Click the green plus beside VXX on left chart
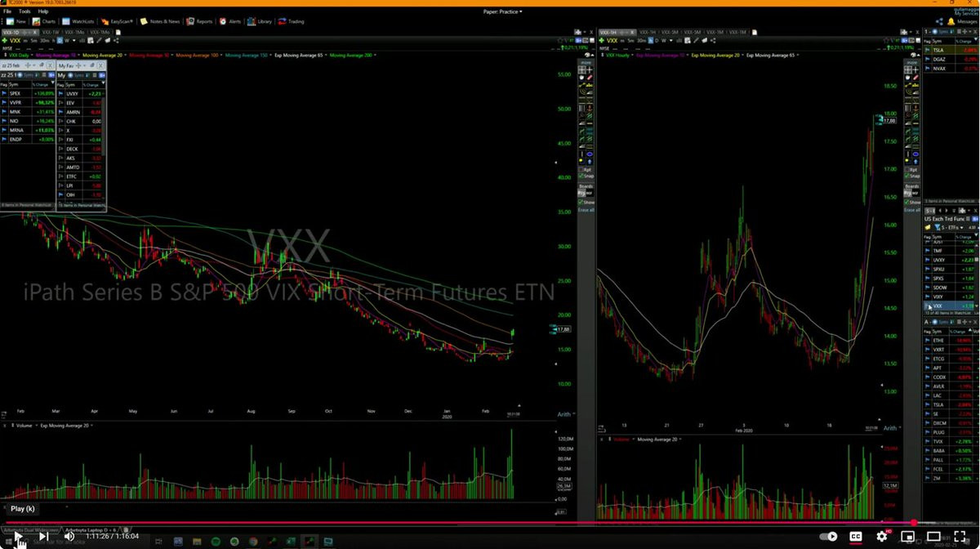The image size is (980, 549). [4, 40]
